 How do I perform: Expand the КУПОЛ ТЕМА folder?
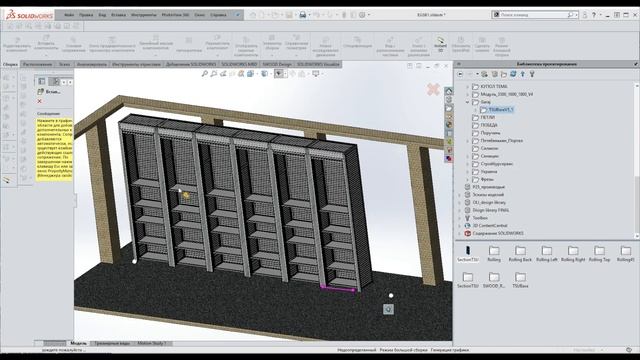point(468,87)
